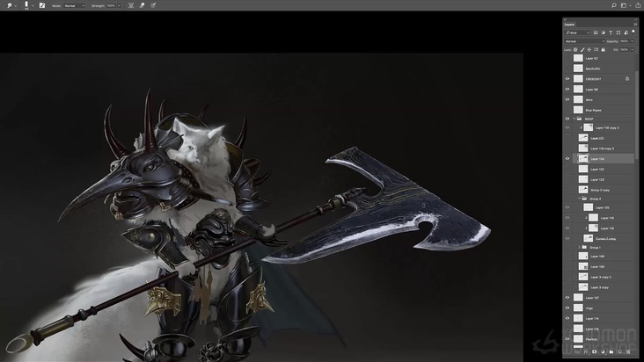644x362 pixels.
Task: Click the Strength value field
Action: point(111,6)
